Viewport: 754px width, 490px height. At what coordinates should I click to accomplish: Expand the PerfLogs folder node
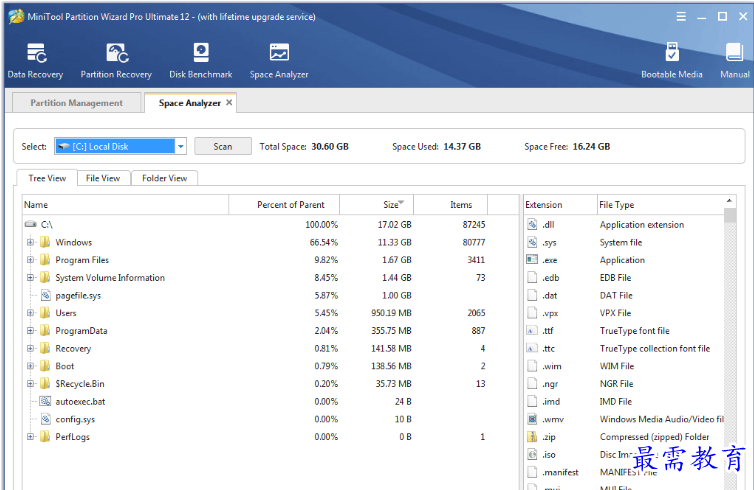click(x=30, y=437)
